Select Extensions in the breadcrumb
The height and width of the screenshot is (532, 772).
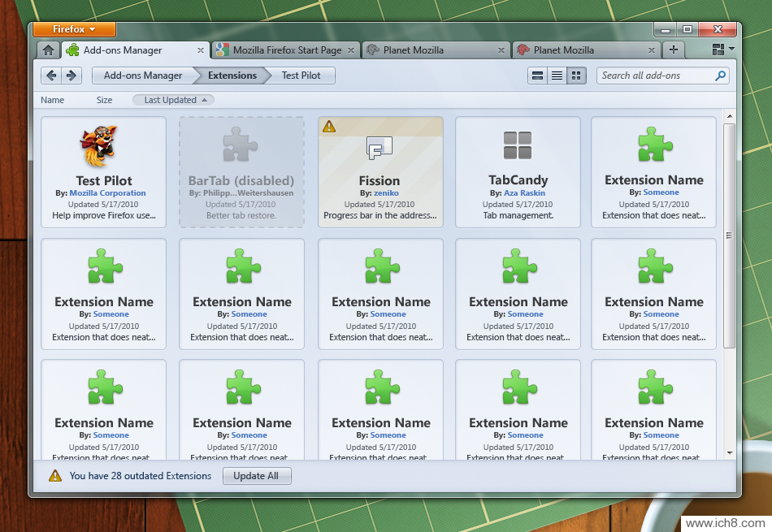232,76
